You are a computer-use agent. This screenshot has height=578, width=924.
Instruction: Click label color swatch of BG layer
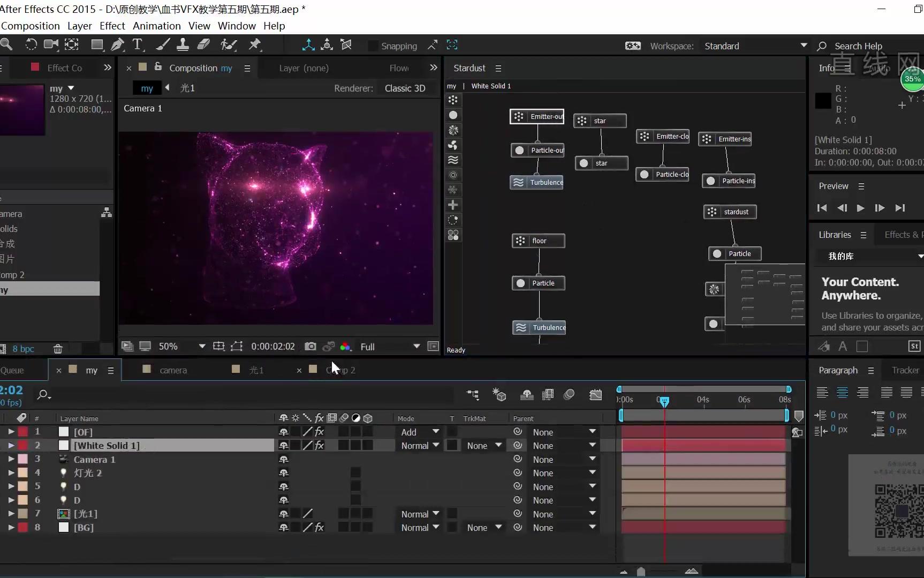[x=23, y=527]
